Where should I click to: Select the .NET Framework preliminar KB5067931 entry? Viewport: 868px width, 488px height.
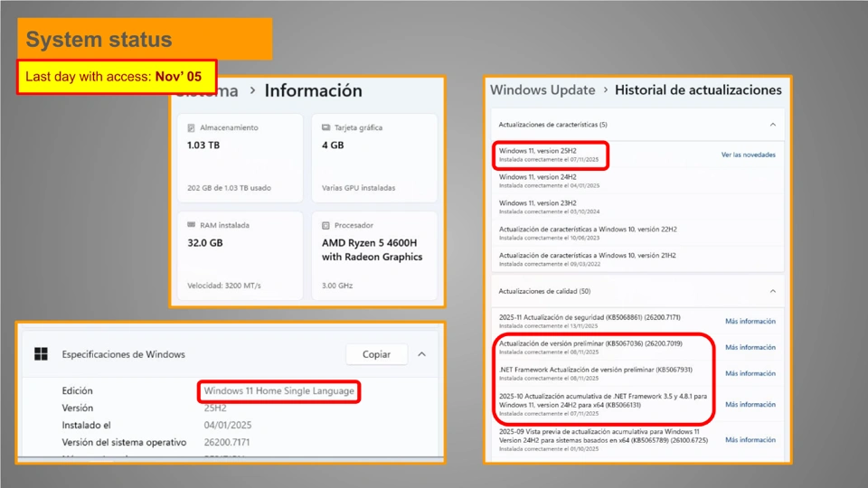coord(637,373)
